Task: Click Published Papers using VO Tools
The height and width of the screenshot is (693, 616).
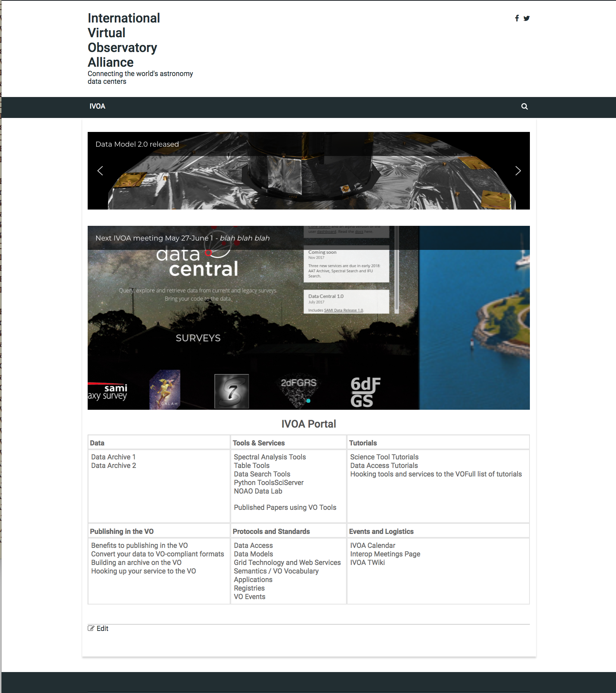Action: (x=285, y=508)
